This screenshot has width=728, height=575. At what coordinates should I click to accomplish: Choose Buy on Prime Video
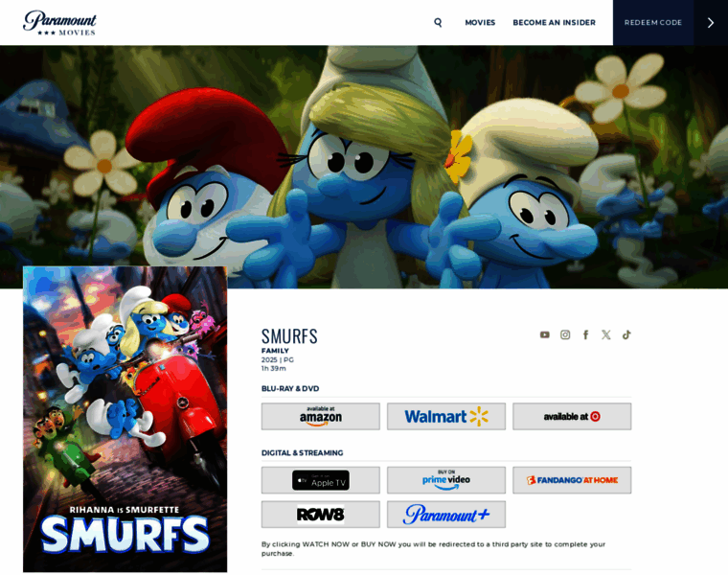coord(446,480)
